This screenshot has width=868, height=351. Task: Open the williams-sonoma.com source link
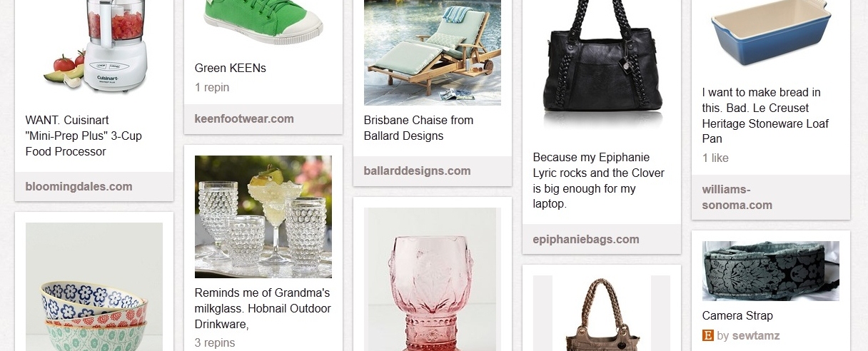coord(737,197)
